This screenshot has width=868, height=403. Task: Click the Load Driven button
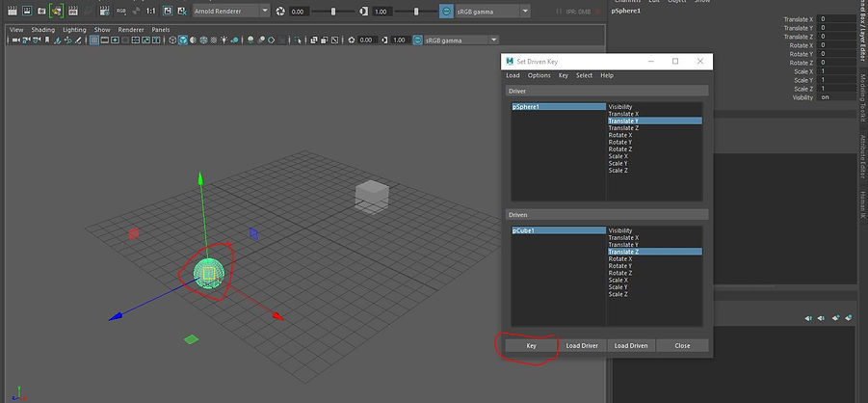coord(631,345)
